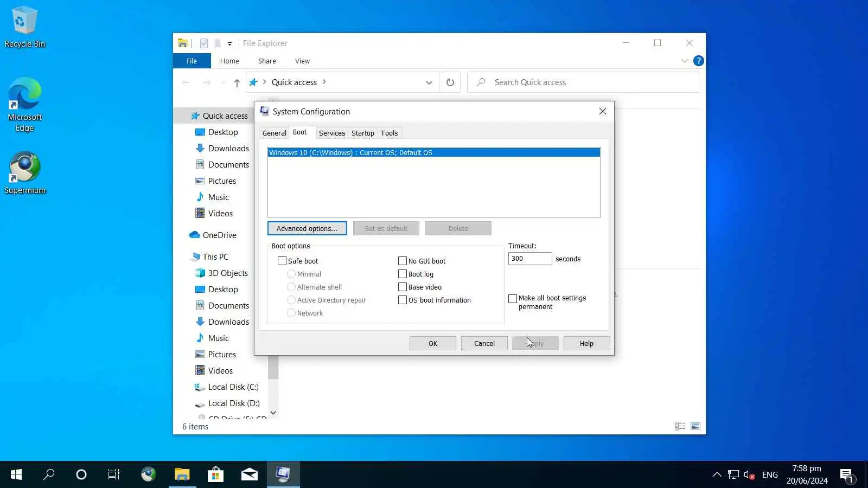Open the Mail app from the taskbar
This screenshot has width=868, height=488.
coord(249,474)
